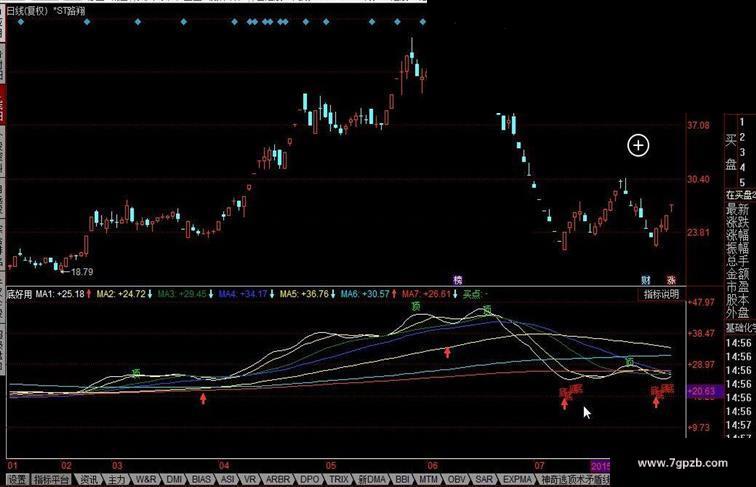756x487 pixels.
Task: Select the 神奇逃顶术矛盾线 indicator tab
Action: pos(575,480)
